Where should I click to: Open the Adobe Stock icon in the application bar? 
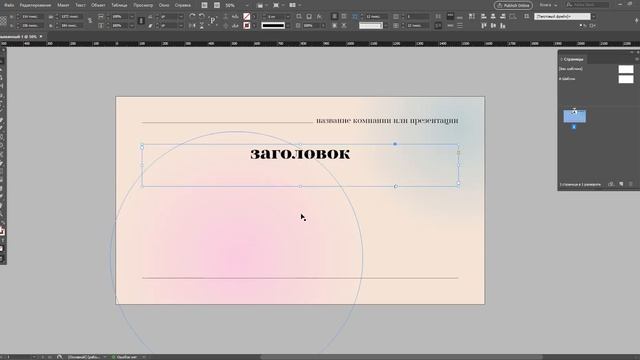217,5
